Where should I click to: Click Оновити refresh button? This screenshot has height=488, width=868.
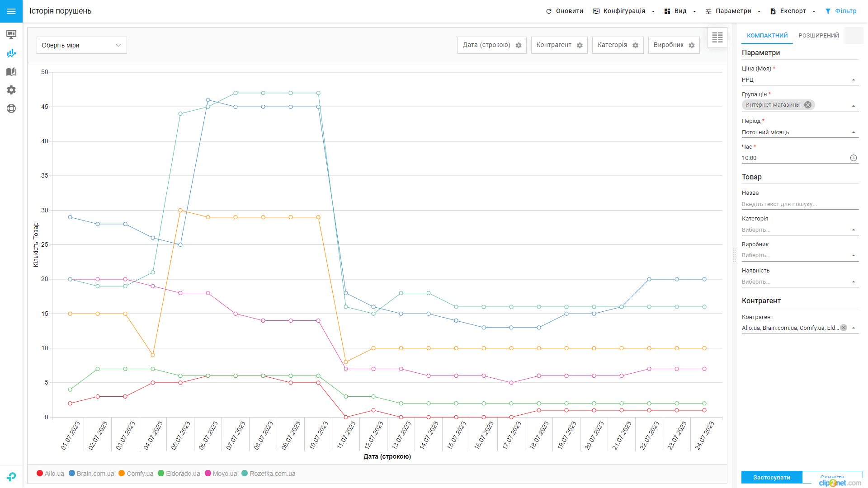tap(564, 11)
